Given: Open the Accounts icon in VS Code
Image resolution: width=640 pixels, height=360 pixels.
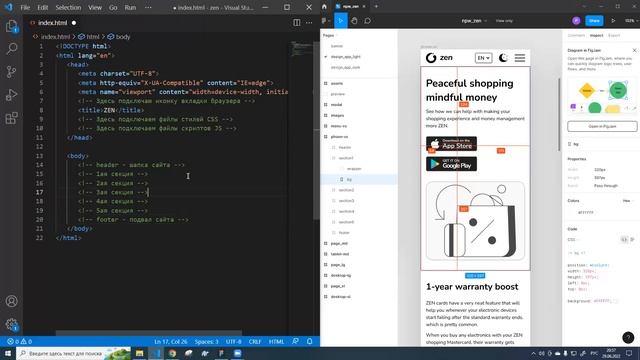Looking at the screenshot, I should coord(11,301).
